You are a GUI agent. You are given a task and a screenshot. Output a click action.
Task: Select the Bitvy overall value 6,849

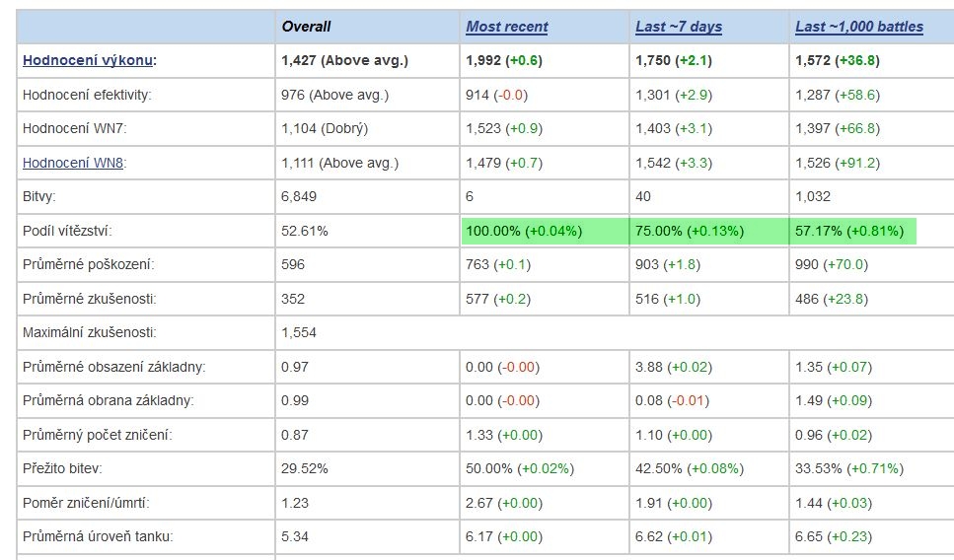pyautogui.click(x=299, y=196)
